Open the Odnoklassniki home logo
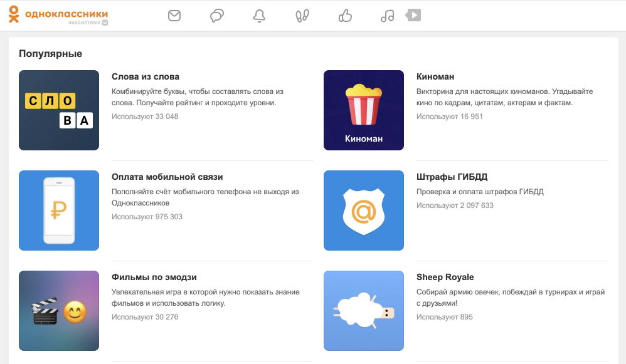Image resolution: width=626 pixels, height=364 pixels. (58, 14)
